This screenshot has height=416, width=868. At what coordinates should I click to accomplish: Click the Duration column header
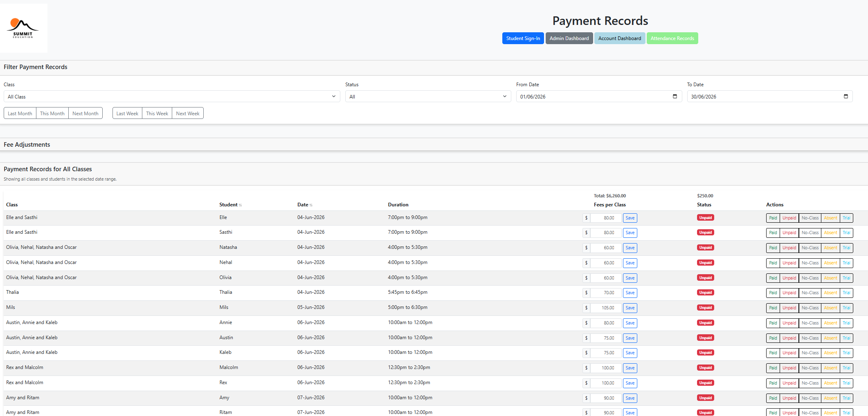tap(398, 205)
